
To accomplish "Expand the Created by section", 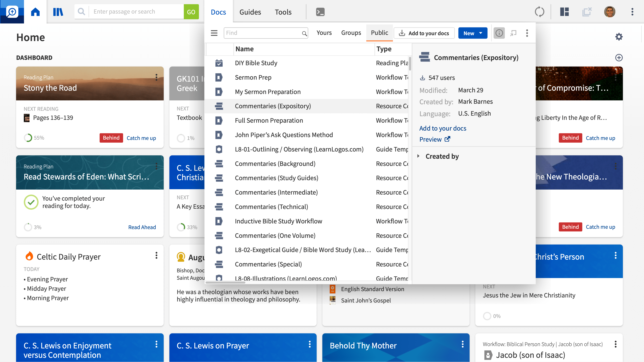I will click(x=418, y=156).
